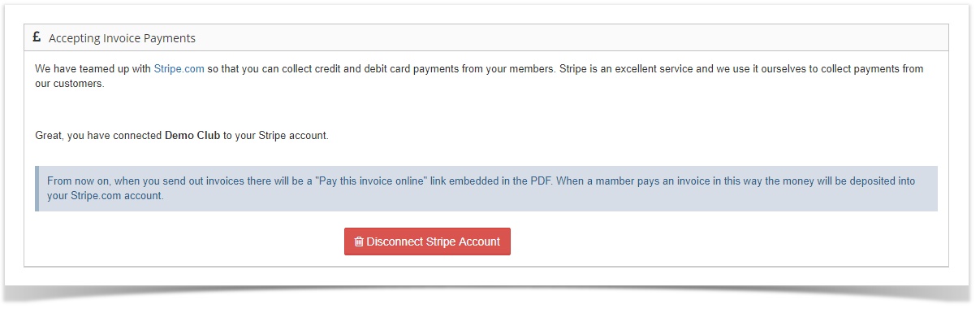Open the Stripe.com link
The image size is (980, 309).
click(x=179, y=69)
